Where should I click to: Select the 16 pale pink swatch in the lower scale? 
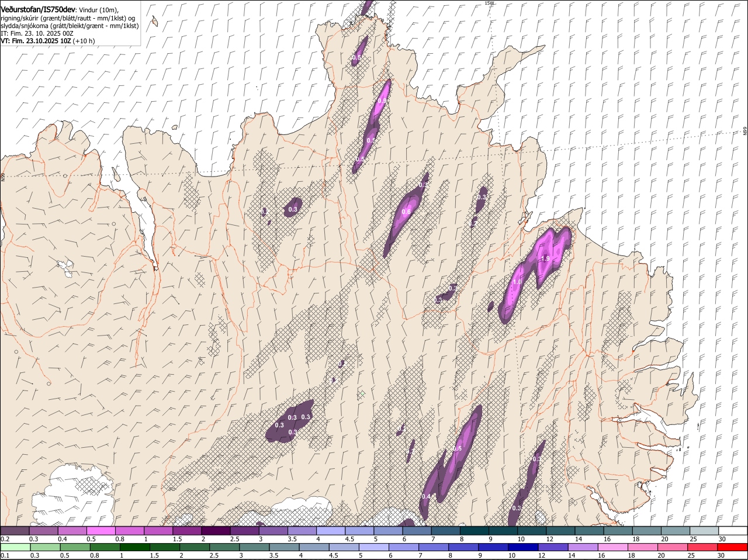613,547
